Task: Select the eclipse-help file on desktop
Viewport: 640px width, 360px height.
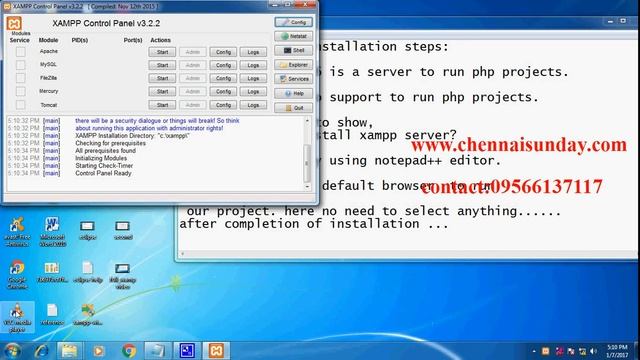Action: 87,272
